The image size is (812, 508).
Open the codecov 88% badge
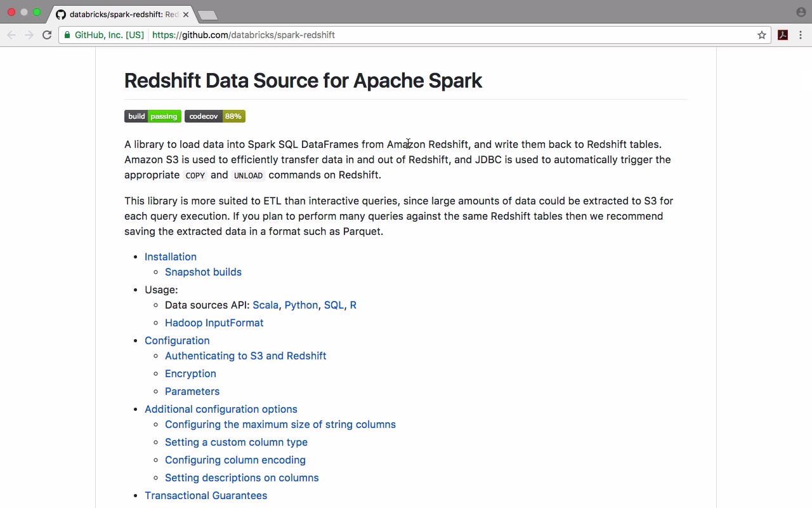(215, 116)
